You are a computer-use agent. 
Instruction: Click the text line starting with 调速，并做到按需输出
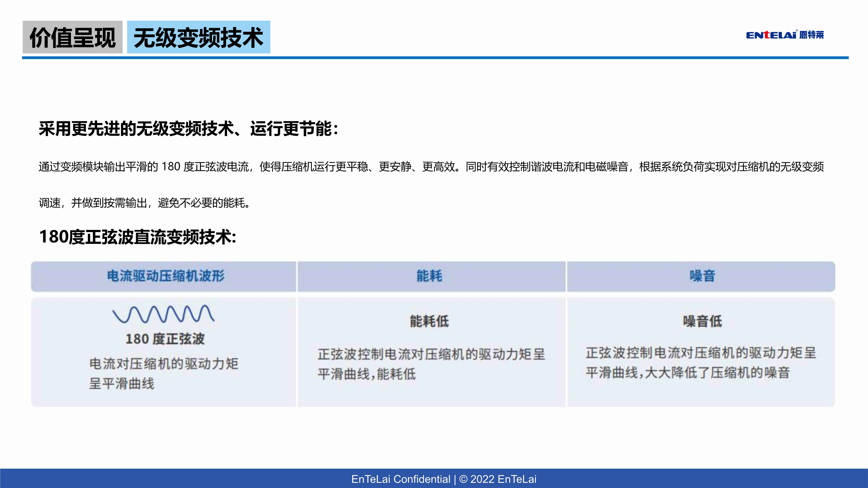[144, 203]
